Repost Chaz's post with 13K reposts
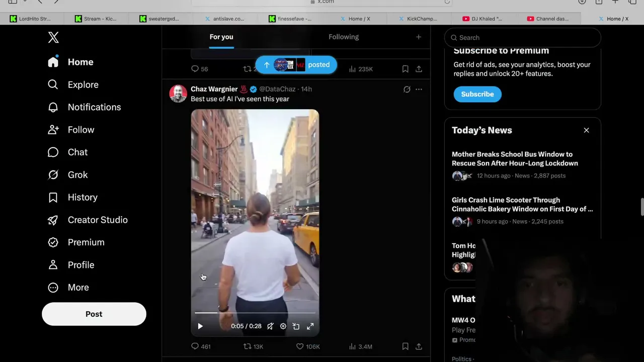 253,346
